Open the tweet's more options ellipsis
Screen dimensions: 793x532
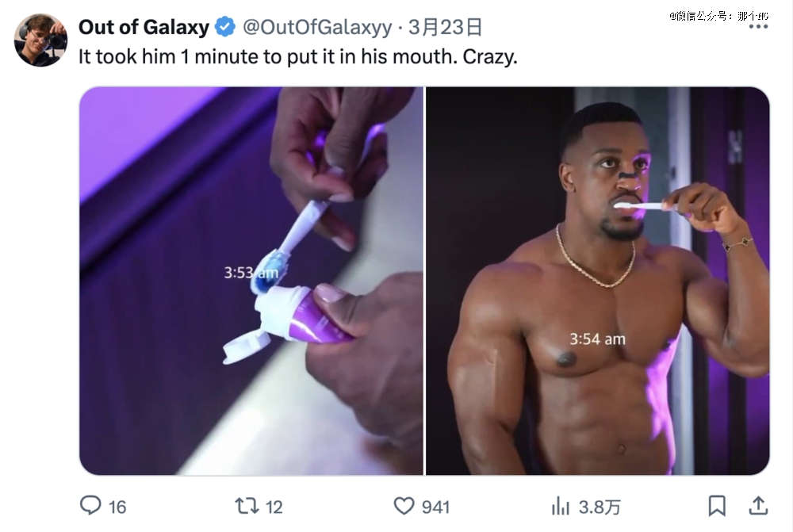click(758, 26)
